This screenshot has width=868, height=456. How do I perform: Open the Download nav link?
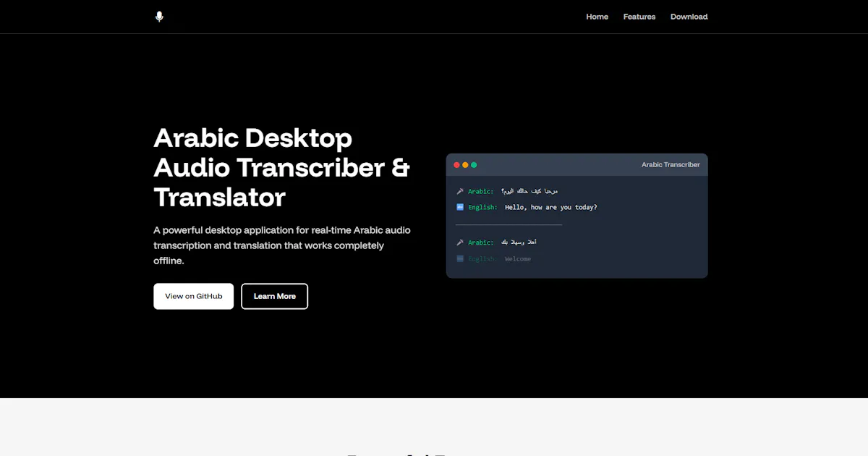click(x=689, y=17)
